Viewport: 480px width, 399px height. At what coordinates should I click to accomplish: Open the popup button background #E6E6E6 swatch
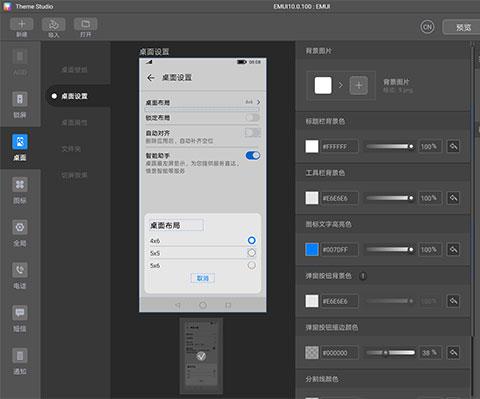click(x=312, y=301)
